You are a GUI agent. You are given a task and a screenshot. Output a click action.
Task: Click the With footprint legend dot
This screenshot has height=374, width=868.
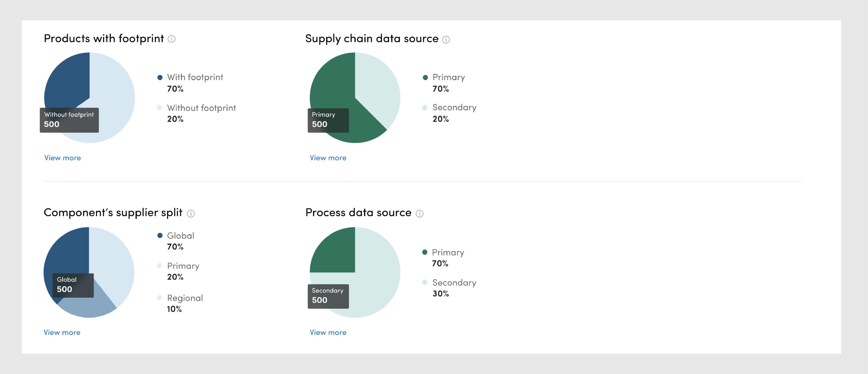(x=160, y=77)
